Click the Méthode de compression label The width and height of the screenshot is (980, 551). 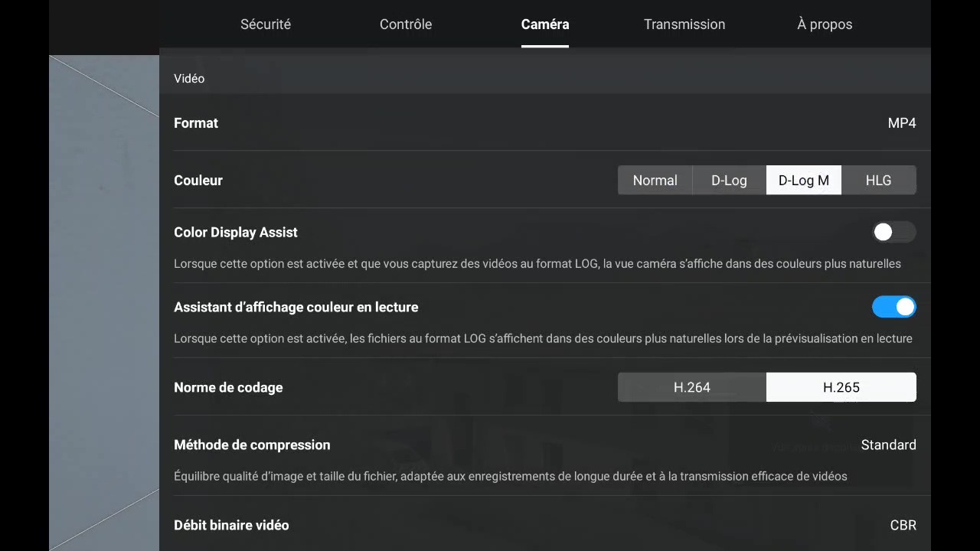252,445
